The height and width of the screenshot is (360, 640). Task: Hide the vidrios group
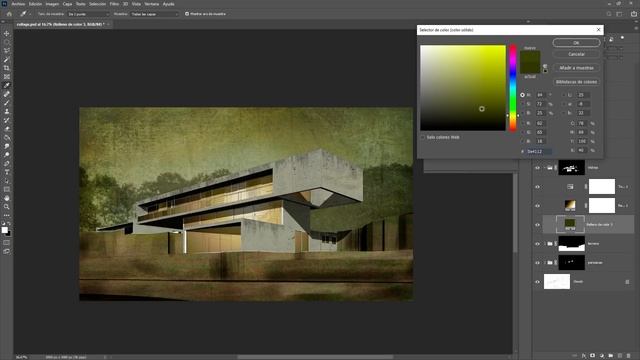[537, 168]
